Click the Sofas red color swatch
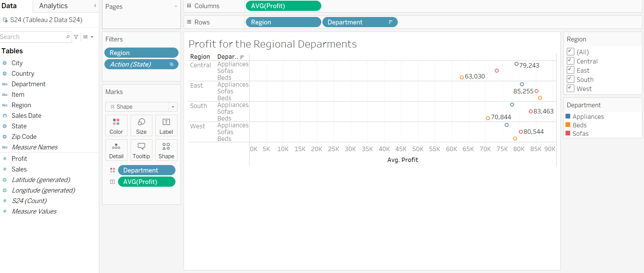 (x=568, y=133)
